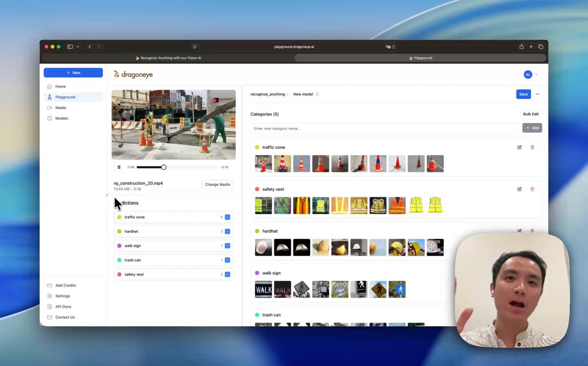This screenshot has width=588, height=366.
Task: Delete the safety vest category
Action: pyautogui.click(x=532, y=189)
